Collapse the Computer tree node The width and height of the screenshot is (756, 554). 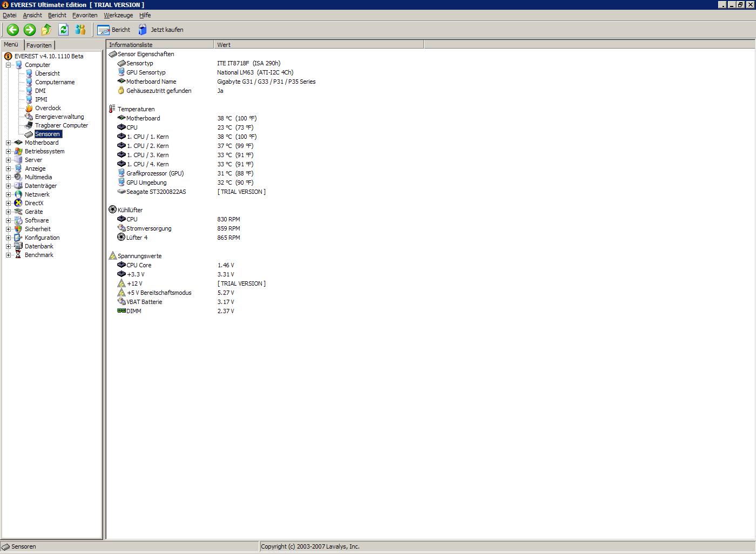(9, 65)
